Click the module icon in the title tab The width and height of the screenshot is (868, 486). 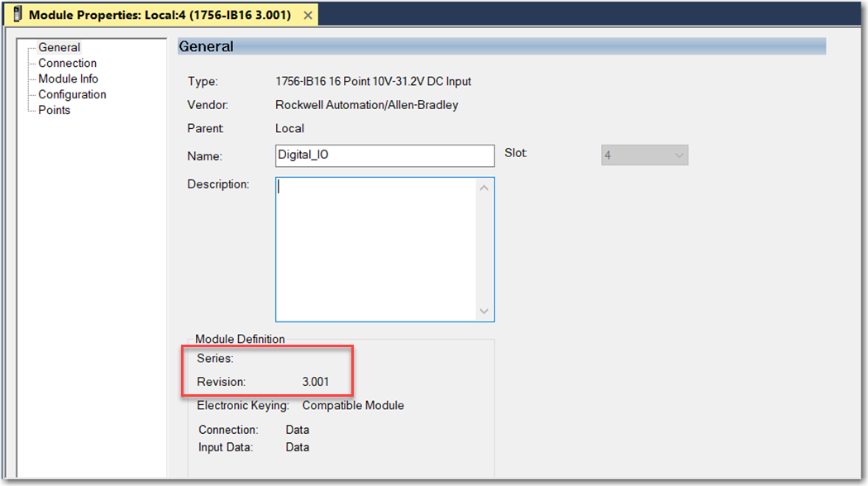[x=17, y=14]
